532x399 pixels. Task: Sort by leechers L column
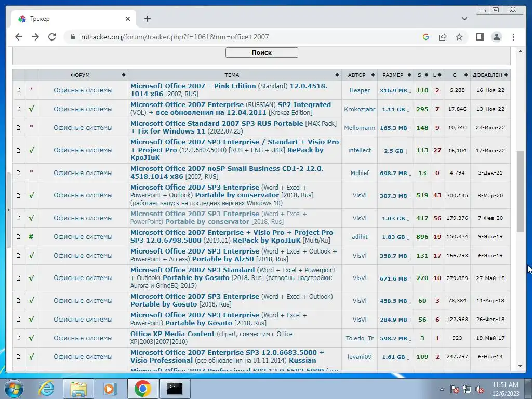tap(437, 75)
